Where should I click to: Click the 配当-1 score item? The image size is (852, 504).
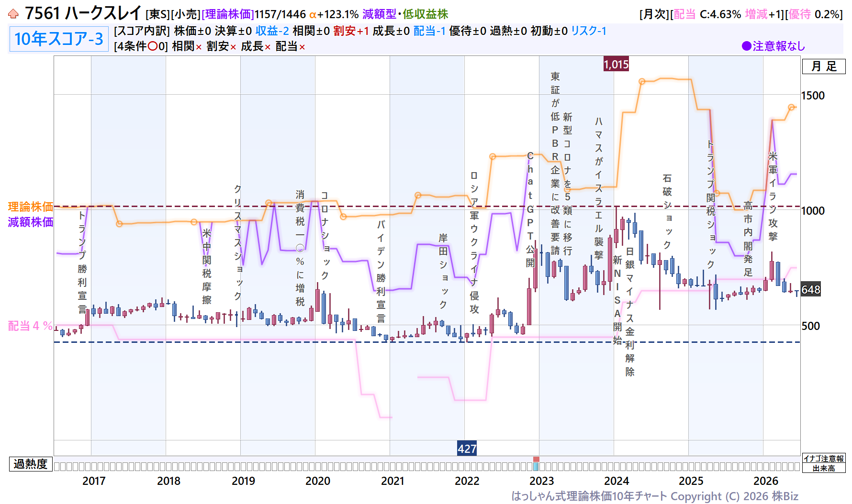429,31
